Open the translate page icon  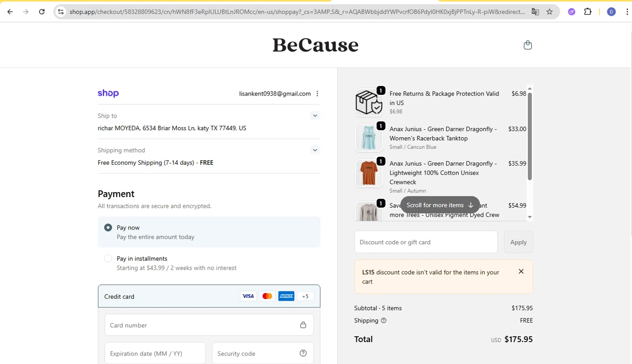pyautogui.click(x=535, y=12)
